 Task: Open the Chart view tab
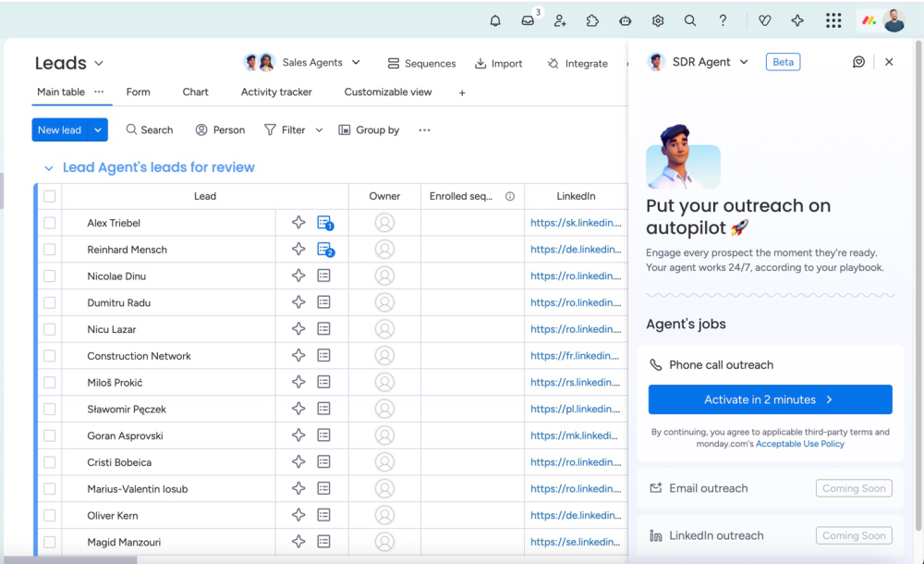[195, 92]
